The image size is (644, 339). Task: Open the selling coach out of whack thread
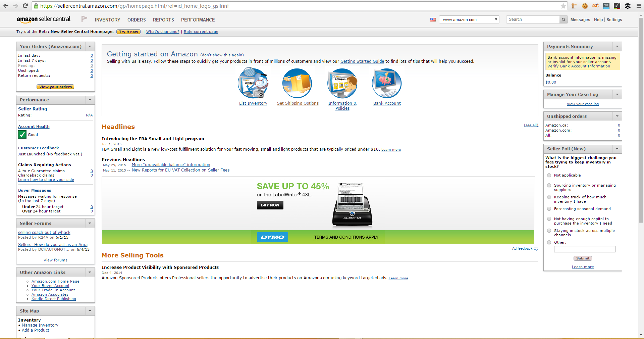click(44, 233)
